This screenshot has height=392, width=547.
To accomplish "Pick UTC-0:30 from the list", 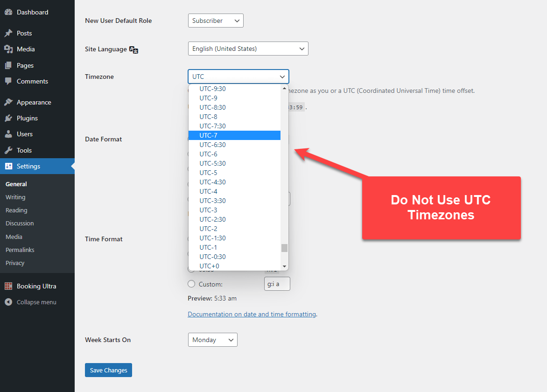I will [234, 257].
